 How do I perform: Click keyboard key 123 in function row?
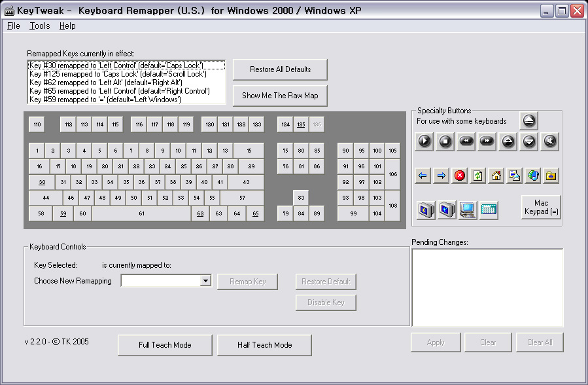coord(257,124)
